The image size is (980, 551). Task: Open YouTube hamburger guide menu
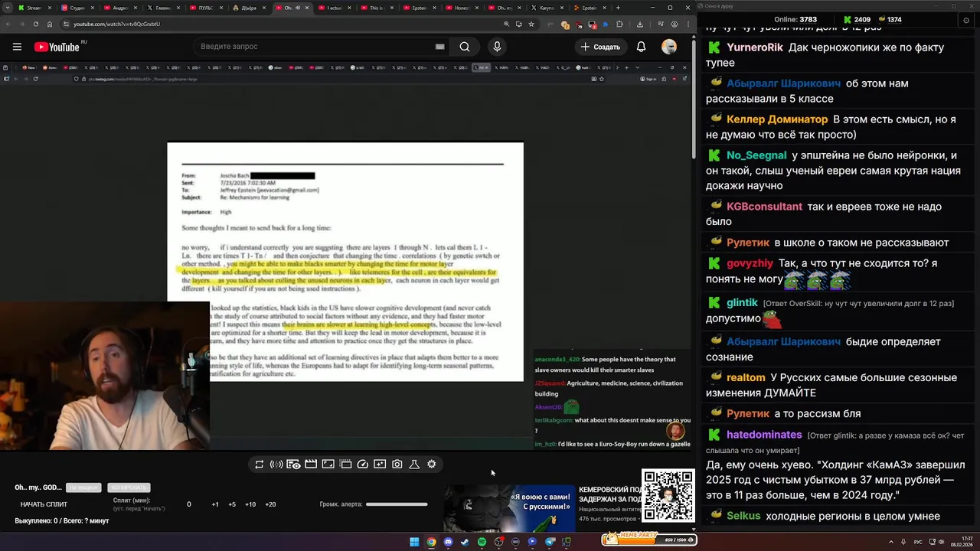(x=17, y=47)
